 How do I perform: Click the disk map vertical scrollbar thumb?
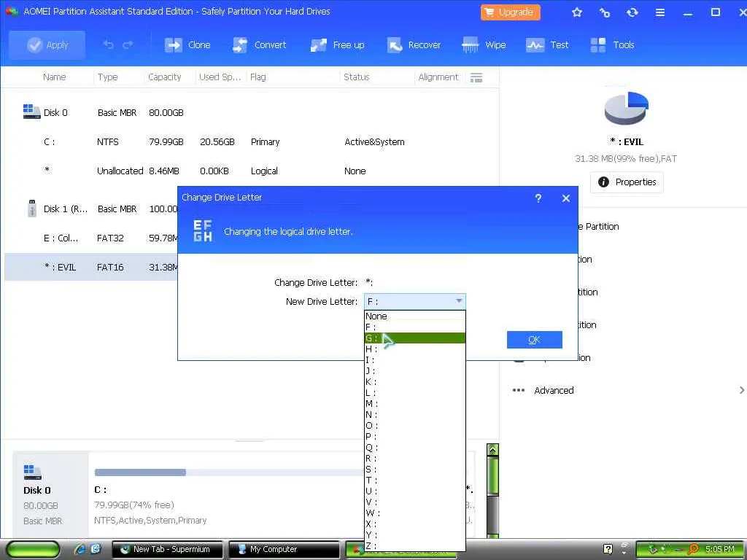pos(492,476)
